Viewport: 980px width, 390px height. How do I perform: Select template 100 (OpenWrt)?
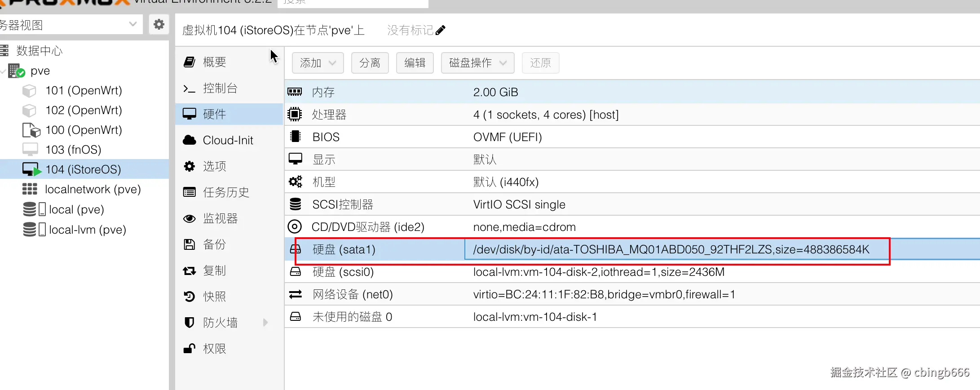[84, 130]
